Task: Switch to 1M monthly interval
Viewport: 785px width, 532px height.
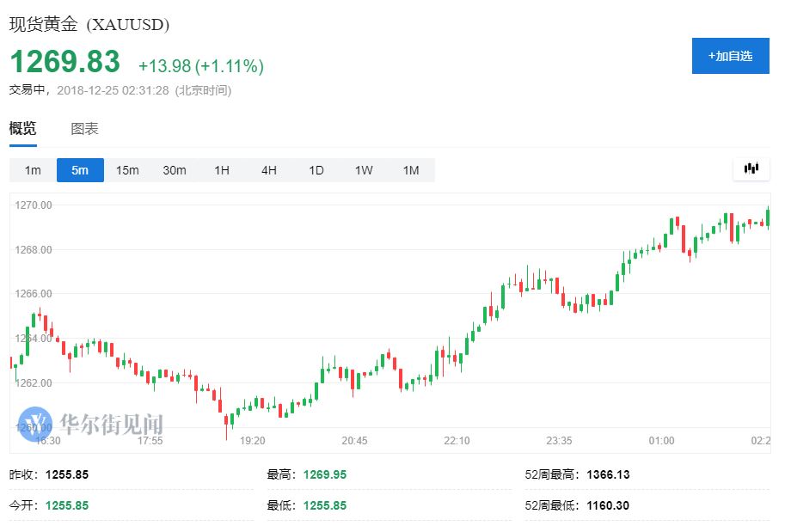Action: [x=411, y=170]
